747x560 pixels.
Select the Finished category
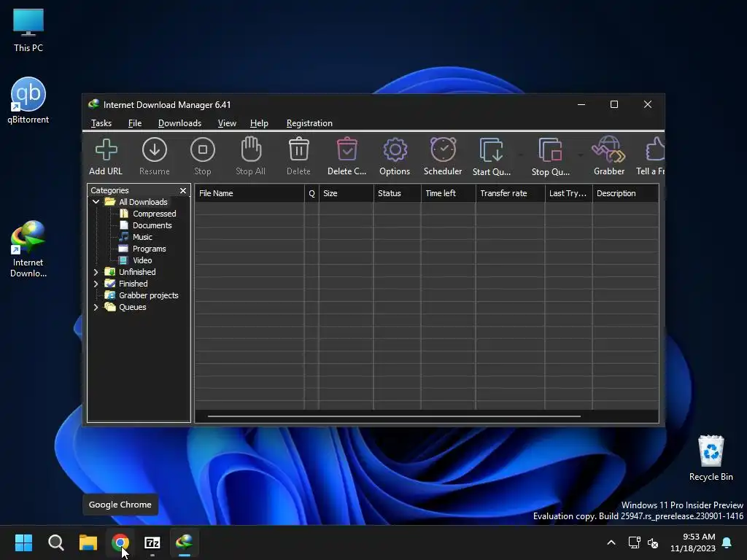133,284
